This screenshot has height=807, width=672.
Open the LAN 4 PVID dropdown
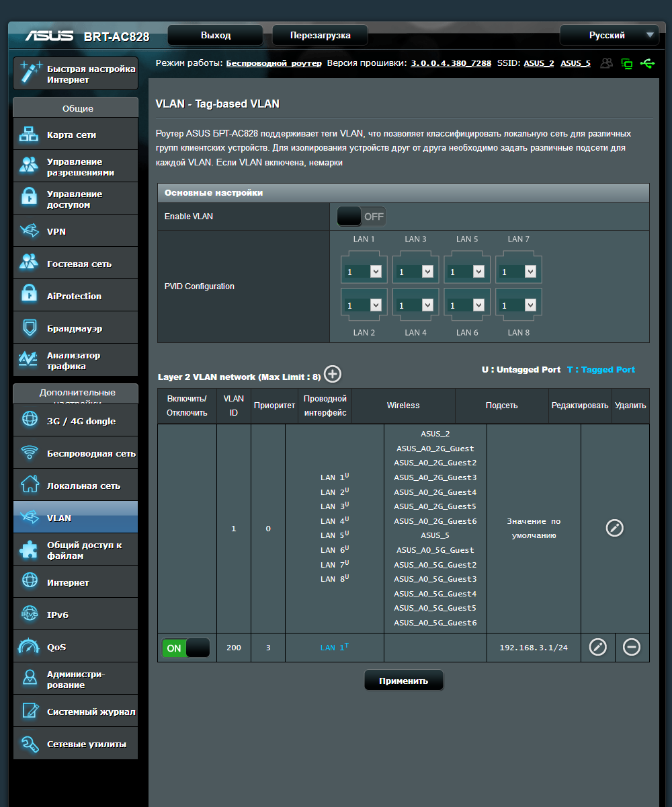tap(415, 305)
